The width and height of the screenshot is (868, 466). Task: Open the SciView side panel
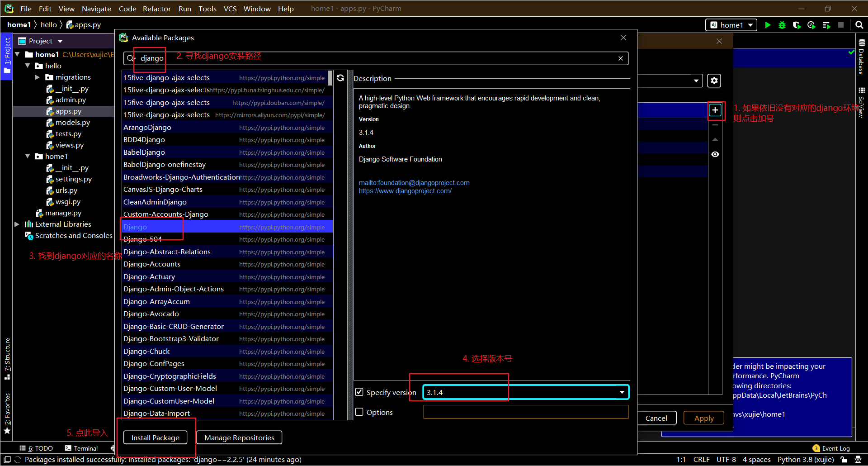[x=862, y=103]
